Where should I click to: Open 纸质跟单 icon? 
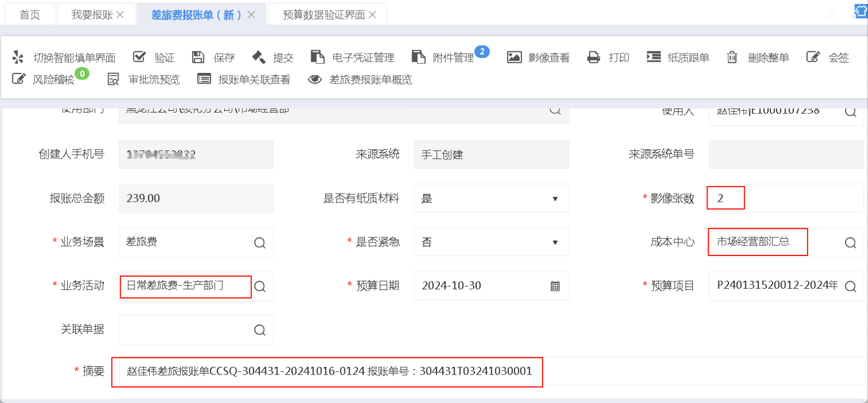click(653, 57)
